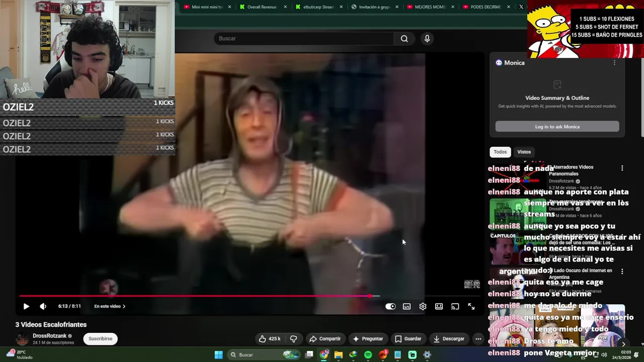The image size is (644, 362).
Task: Open the more actions three-dot menu below the video
Action: [478, 339]
